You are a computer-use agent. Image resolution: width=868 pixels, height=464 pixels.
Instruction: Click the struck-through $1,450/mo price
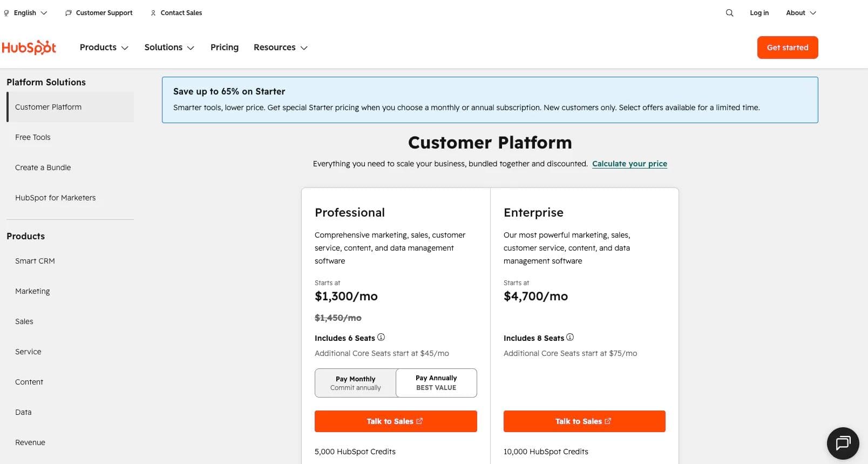[338, 318]
